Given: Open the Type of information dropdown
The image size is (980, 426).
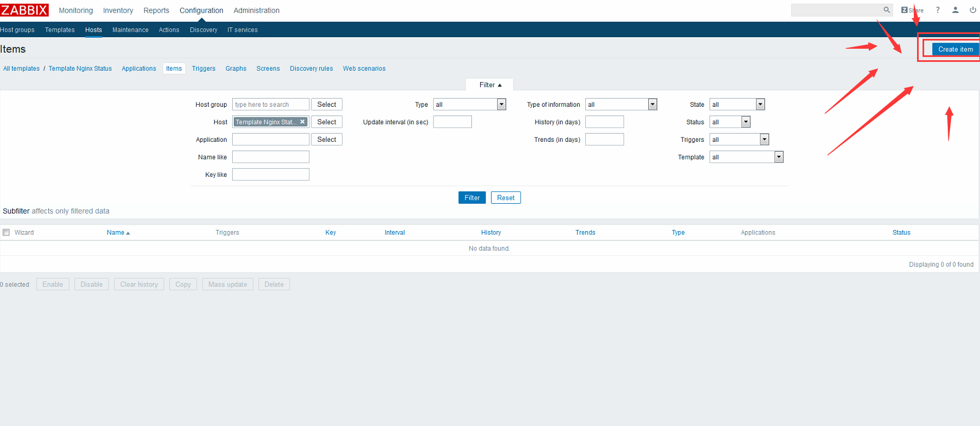Looking at the screenshot, I should point(621,104).
